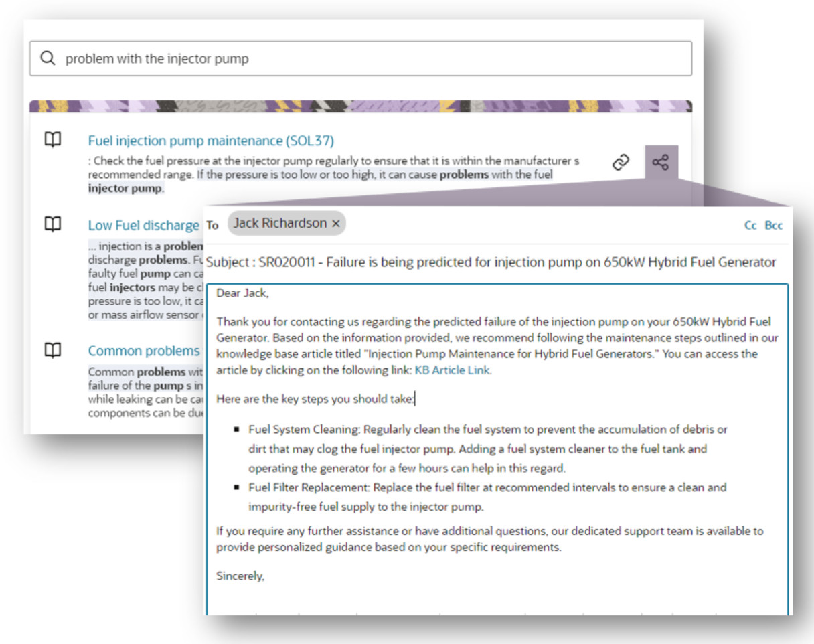
Task: Click the 'If you require any further assistance' paragraph
Action: point(490,539)
